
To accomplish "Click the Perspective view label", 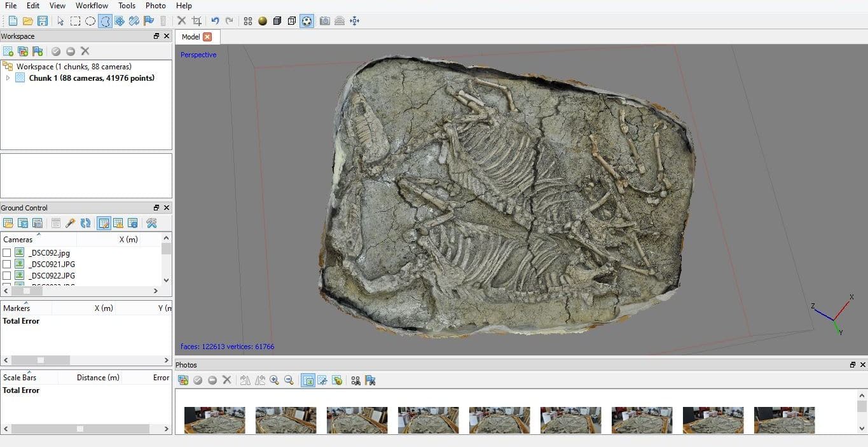I will click(198, 55).
